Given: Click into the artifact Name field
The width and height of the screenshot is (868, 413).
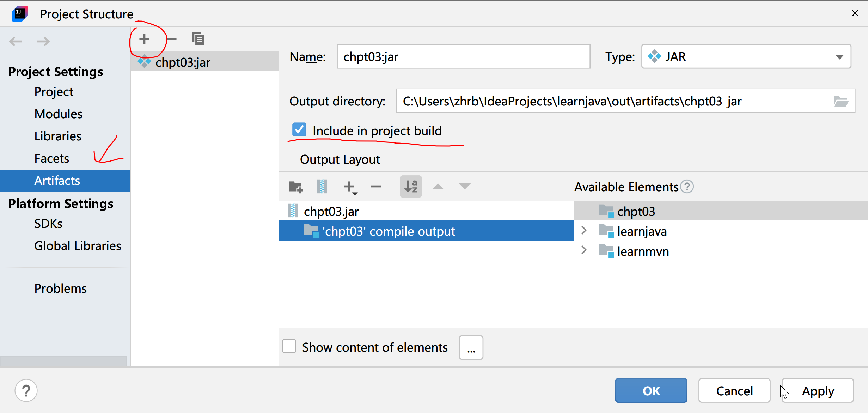Looking at the screenshot, I should click(463, 57).
